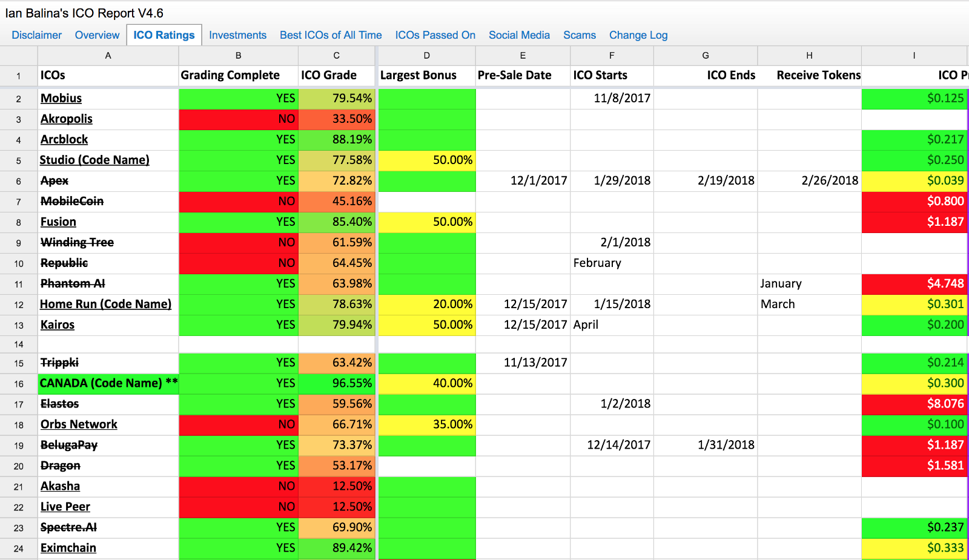
Task: Click the struck-through Phantom AI link
Action: pos(73,283)
